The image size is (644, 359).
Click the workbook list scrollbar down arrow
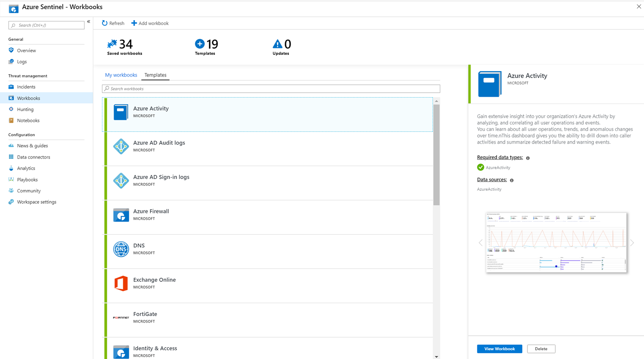(436, 356)
